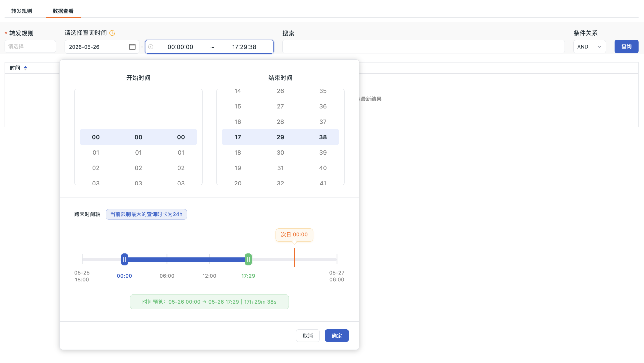
Task: Click the orange next-day marker line
Action: point(294,257)
